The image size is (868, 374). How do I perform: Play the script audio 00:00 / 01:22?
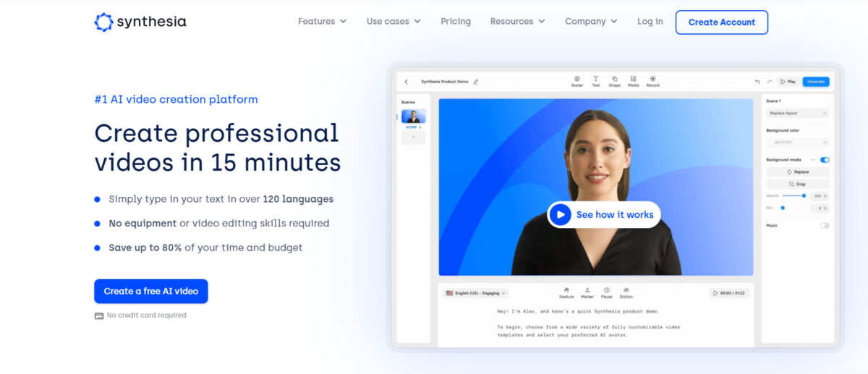729,293
